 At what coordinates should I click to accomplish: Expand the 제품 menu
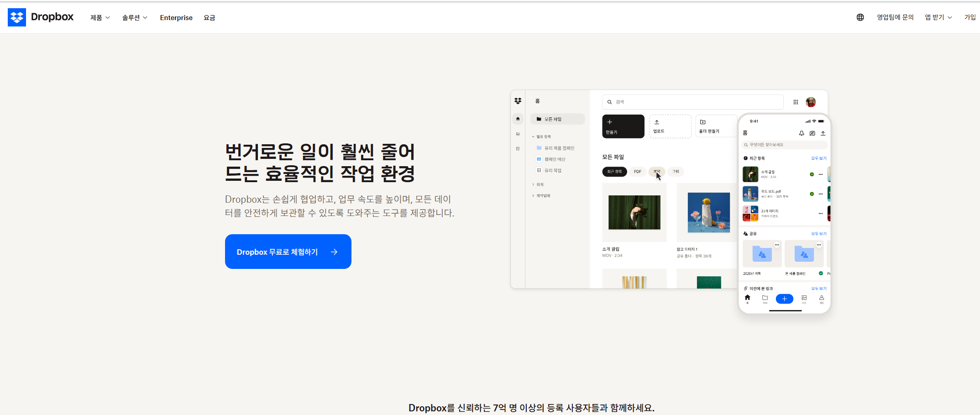[x=100, y=18]
